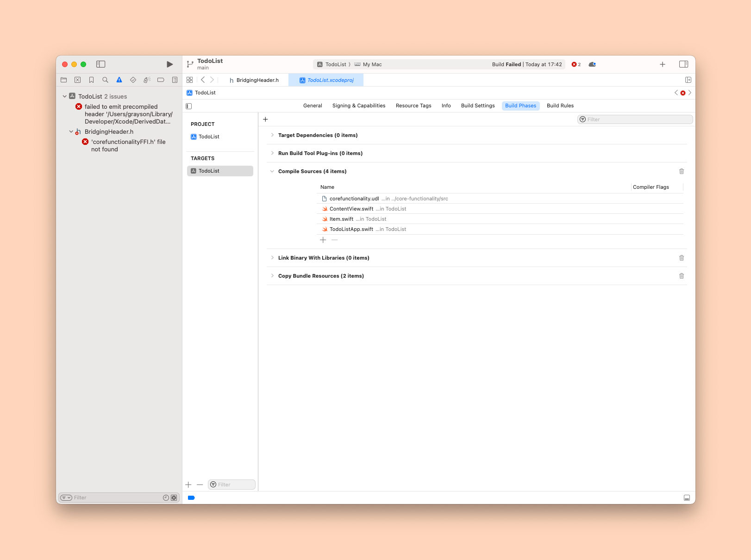Collapse the Compile Sources section

(x=272, y=171)
